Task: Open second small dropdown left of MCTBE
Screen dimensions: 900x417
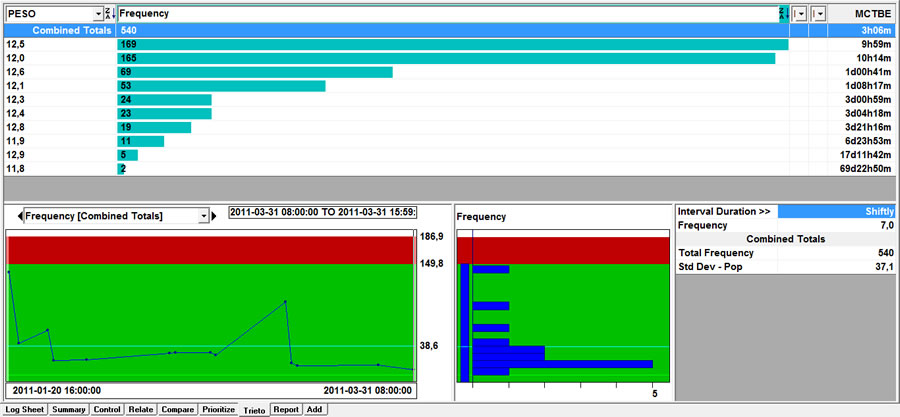Action: pos(818,14)
